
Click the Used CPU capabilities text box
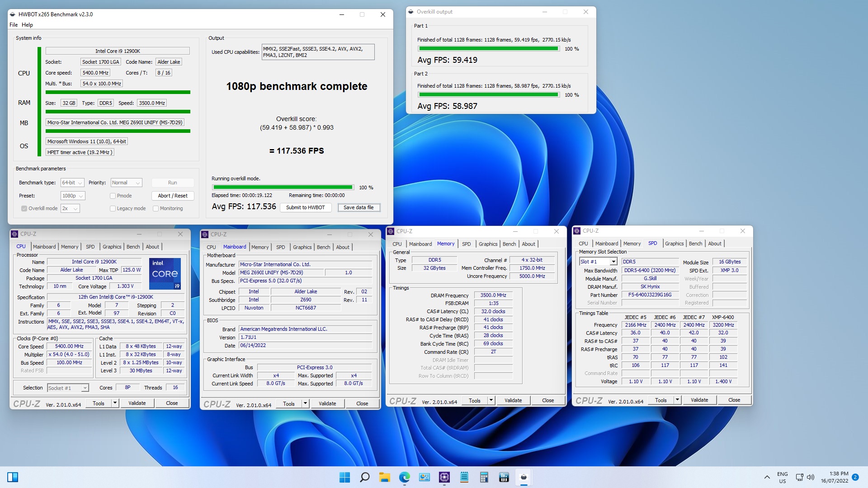click(318, 52)
